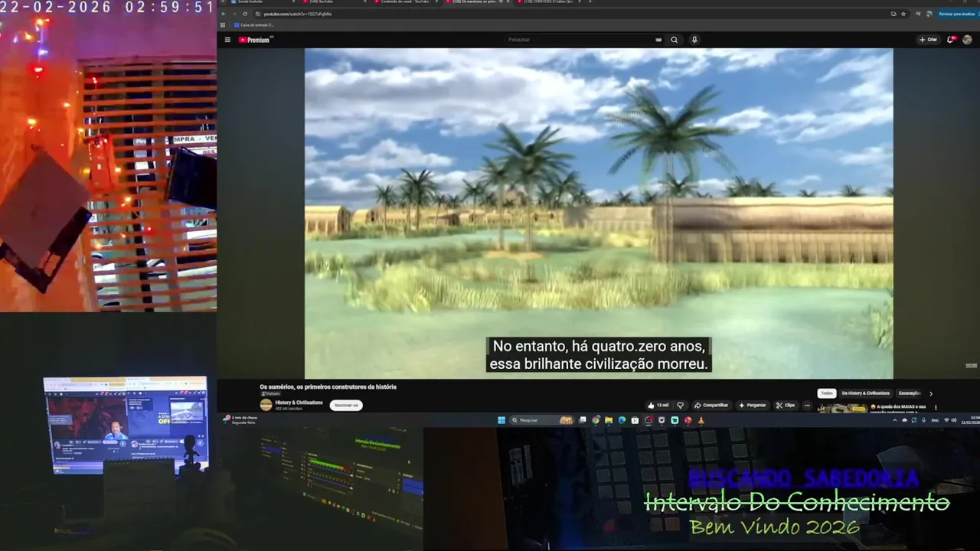Click the Compartilhar share button

pos(711,405)
